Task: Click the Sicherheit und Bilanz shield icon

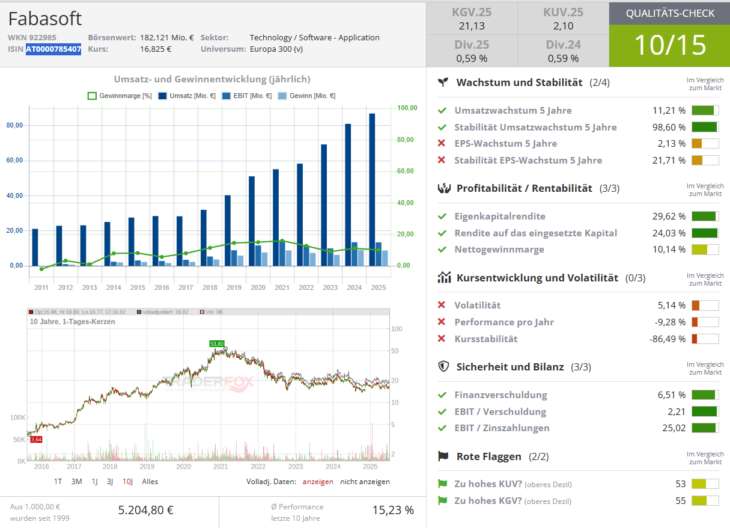Action: coord(444,366)
